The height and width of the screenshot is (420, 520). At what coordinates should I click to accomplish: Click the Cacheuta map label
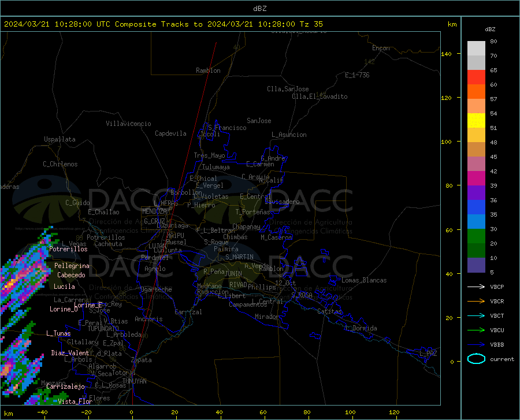(108, 244)
